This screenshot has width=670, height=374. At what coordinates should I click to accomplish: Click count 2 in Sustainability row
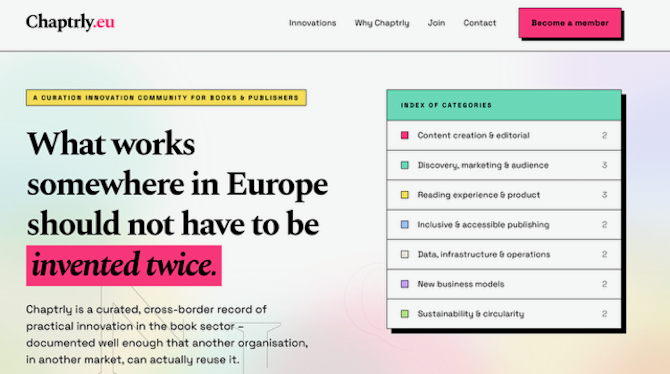[x=604, y=314]
